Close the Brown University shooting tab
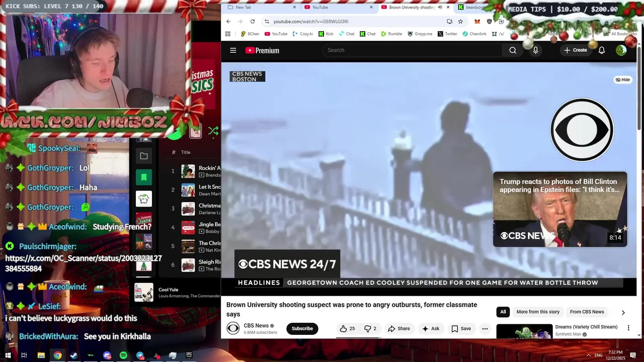 pyautogui.click(x=448, y=8)
